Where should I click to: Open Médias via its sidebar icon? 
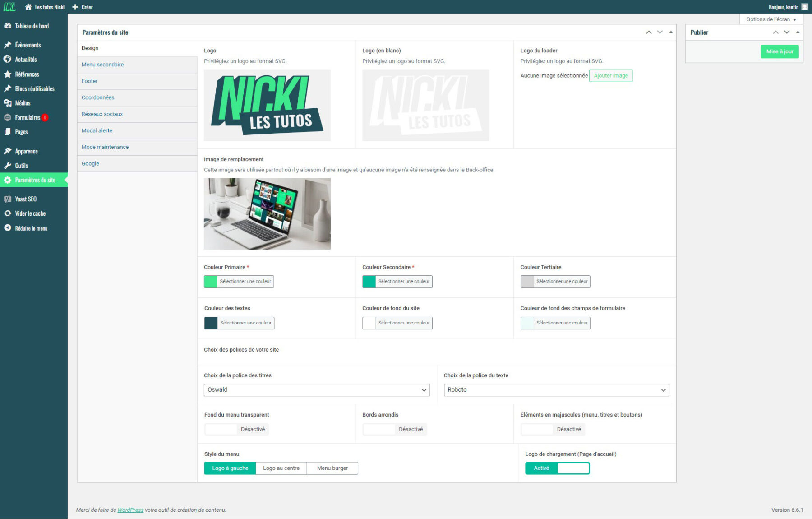point(8,103)
